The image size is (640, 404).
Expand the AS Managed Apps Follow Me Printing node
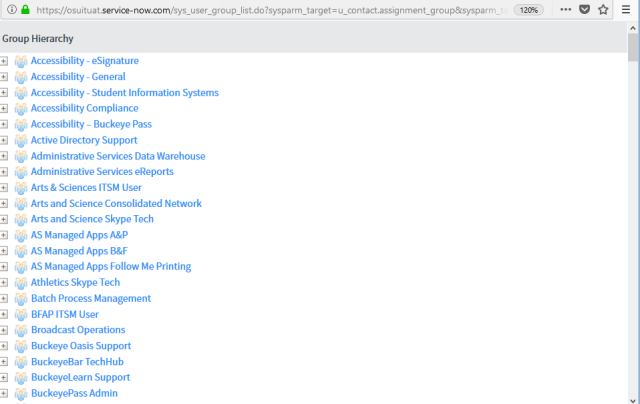point(4,266)
